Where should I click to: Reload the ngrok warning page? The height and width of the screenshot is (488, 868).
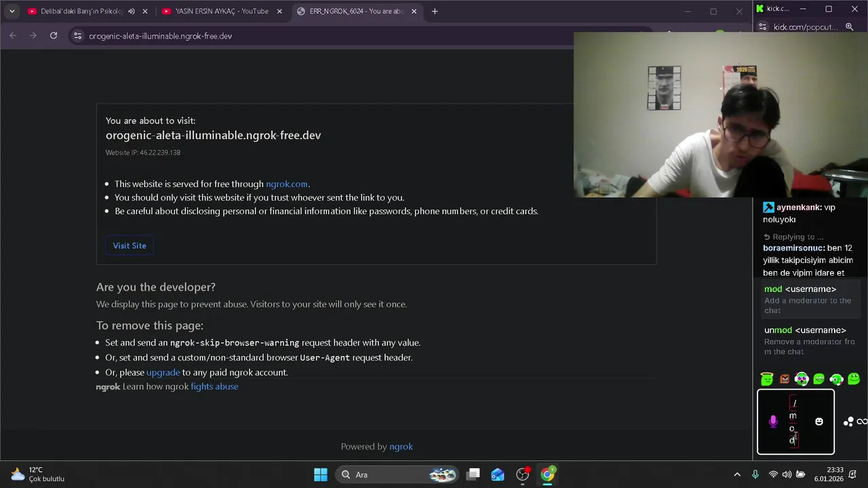(x=54, y=36)
